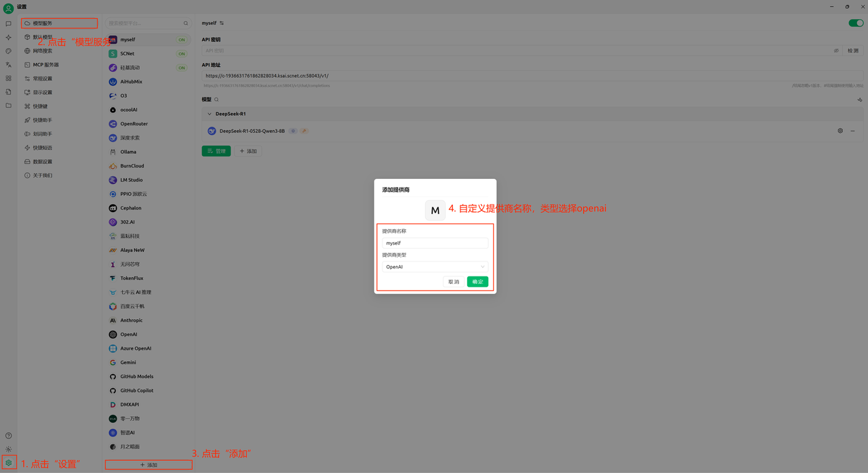The image size is (868, 473).
Task: Click the green 确定 button in dialog
Action: pyautogui.click(x=477, y=282)
